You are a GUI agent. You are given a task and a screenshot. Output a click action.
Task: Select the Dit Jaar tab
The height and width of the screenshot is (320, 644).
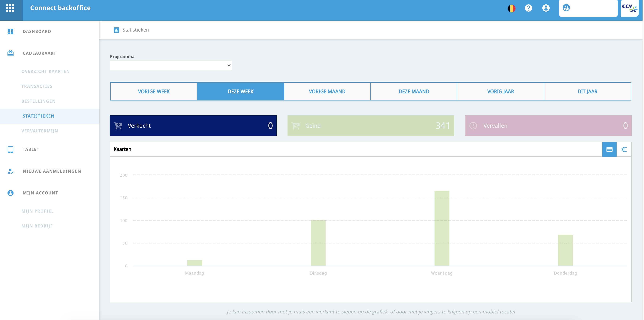587,91
